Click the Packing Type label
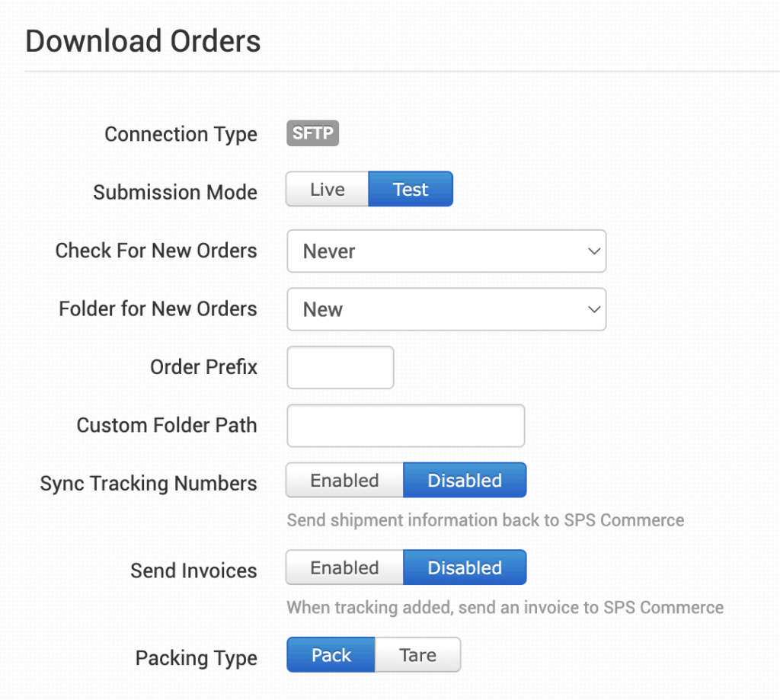This screenshot has width=780, height=700. click(196, 658)
